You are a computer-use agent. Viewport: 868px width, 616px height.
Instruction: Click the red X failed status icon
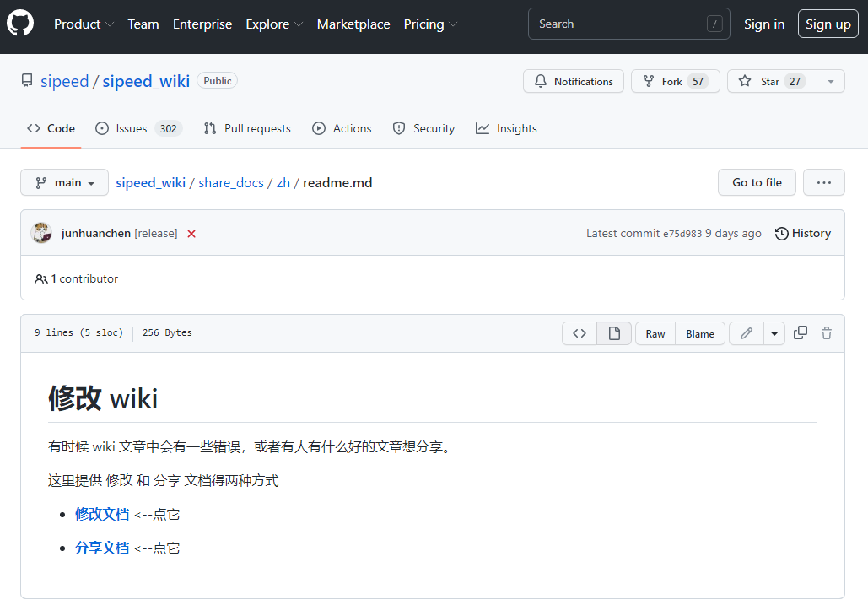191,234
